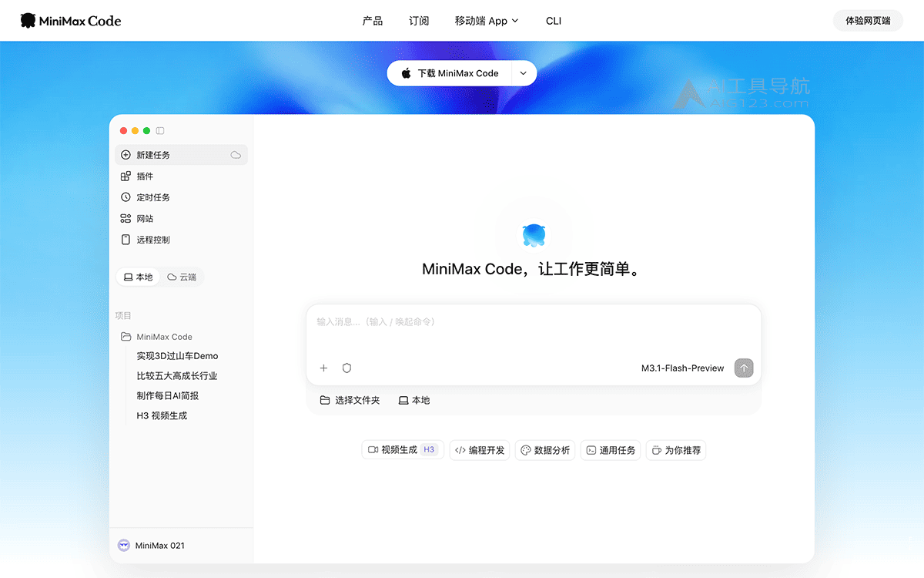
Task: Select the 数据分析 suggestion chip
Action: [545, 450]
